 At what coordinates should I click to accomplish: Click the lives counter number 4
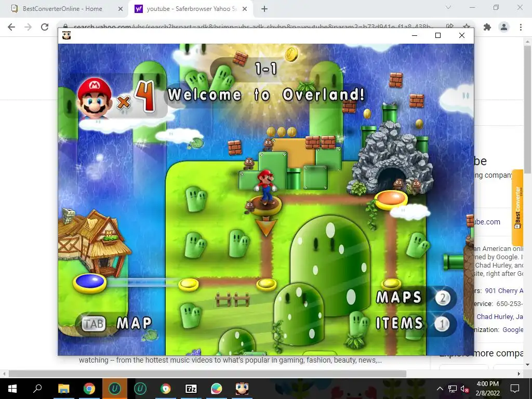[145, 96]
